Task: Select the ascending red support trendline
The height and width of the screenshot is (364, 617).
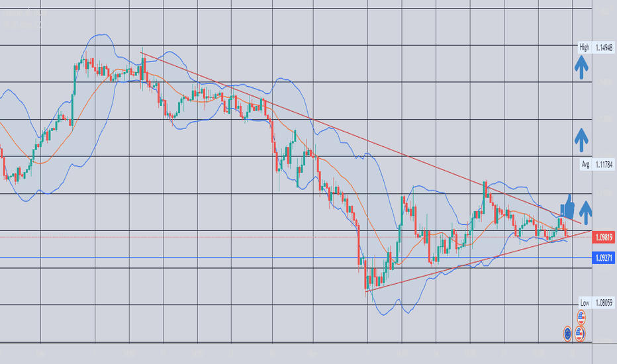Action: pos(478,261)
